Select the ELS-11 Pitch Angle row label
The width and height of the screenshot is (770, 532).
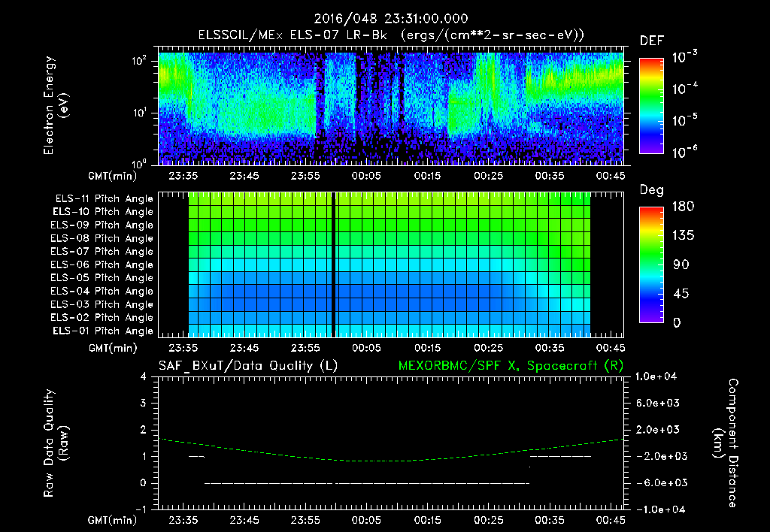coord(104,199)
